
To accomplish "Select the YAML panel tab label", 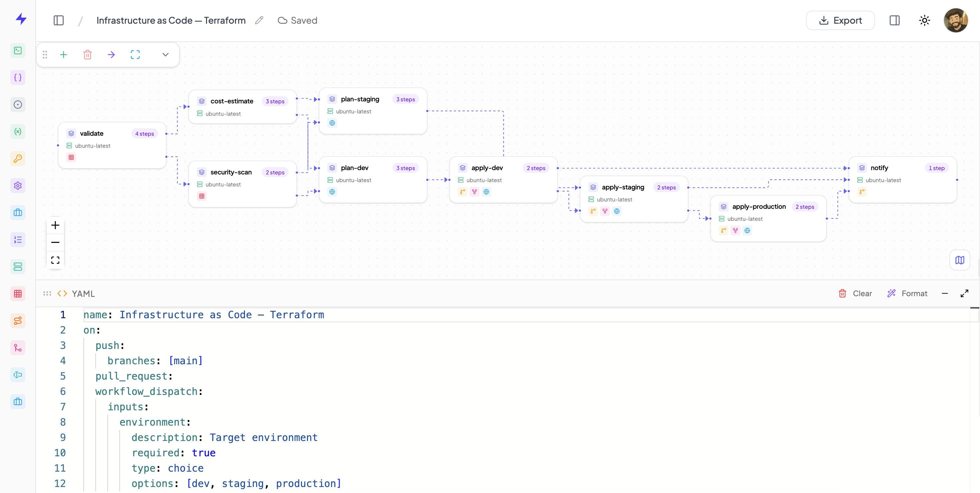I will pos(83,294).
